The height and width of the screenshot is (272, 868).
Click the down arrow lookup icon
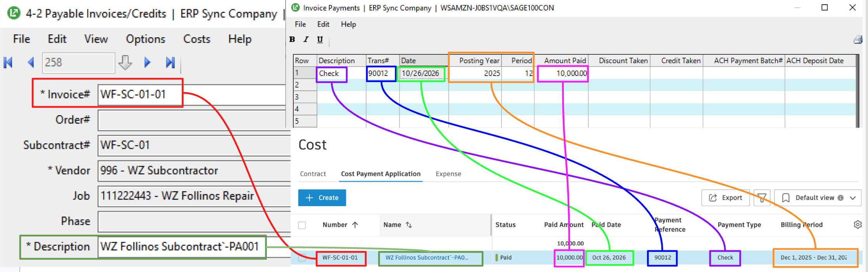(125, 62)
